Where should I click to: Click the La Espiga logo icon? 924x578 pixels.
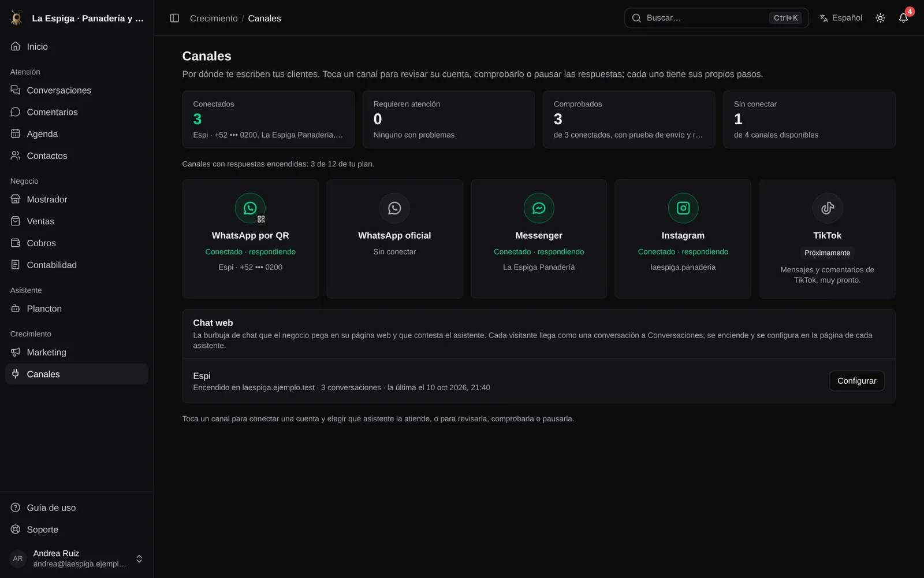click(17, 18)
